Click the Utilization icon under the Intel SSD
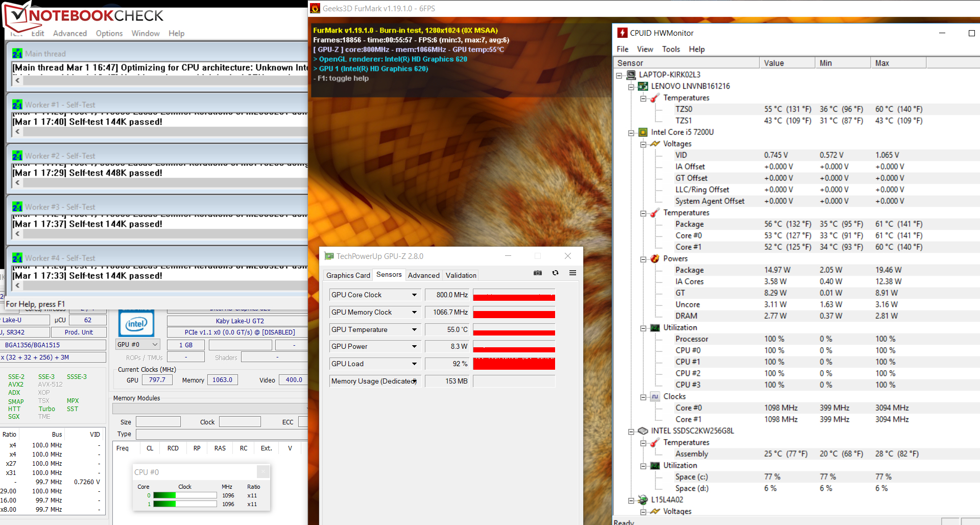This screenshot has width=980, height=525. point(655,466)
